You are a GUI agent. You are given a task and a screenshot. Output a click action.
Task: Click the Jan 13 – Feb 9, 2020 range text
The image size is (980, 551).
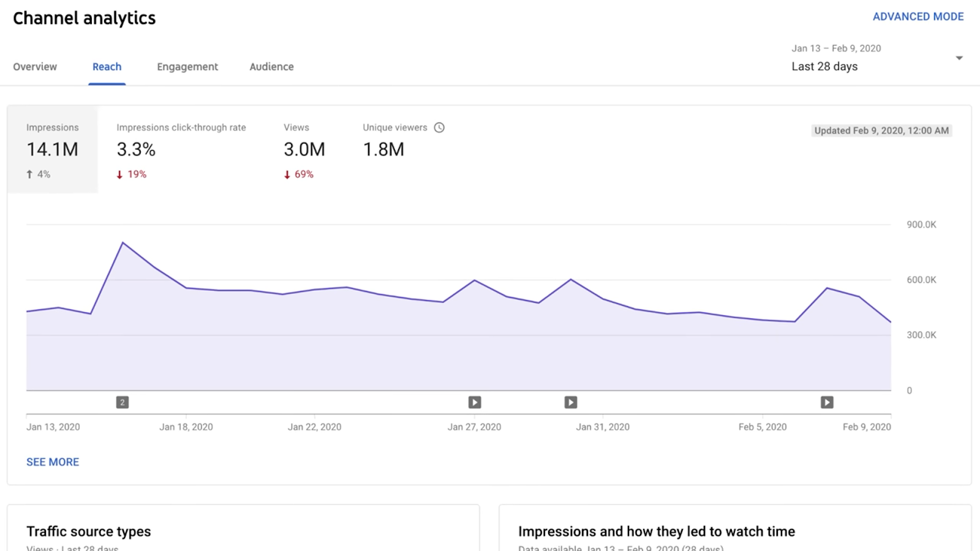click(x=836, y=48)
